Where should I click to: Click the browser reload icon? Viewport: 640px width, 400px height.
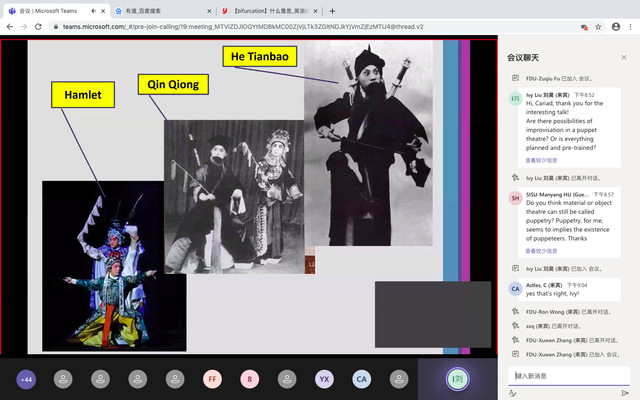(38, 27)
